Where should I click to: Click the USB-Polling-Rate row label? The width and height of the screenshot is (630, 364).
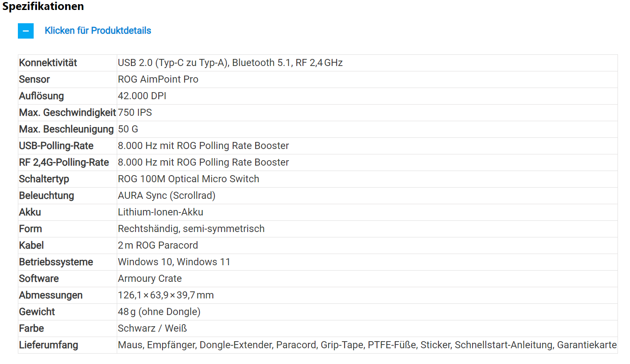pos(56,146)
